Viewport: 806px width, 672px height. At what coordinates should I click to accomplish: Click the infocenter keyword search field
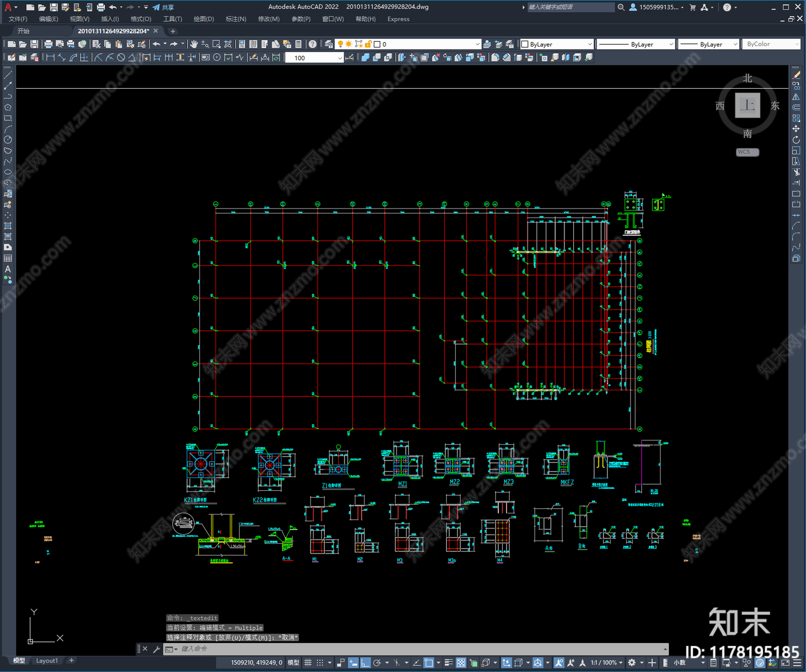coord(571,7)
